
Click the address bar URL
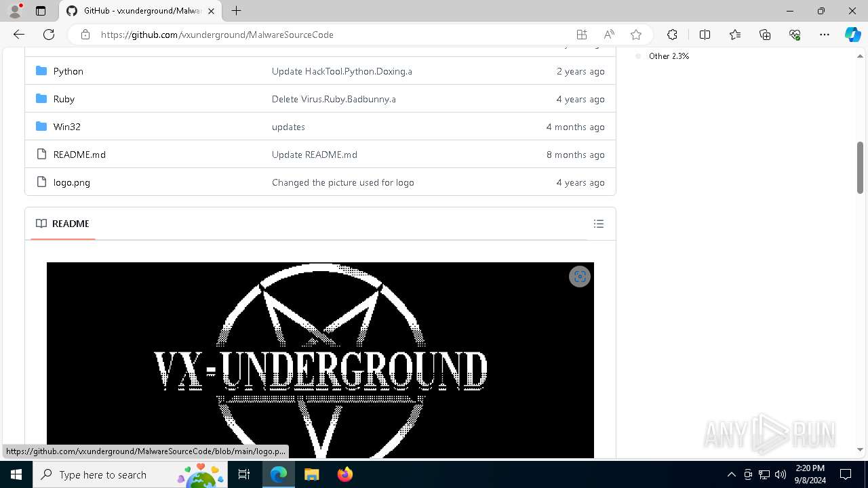pyautogui.click(x=217, y=35)
